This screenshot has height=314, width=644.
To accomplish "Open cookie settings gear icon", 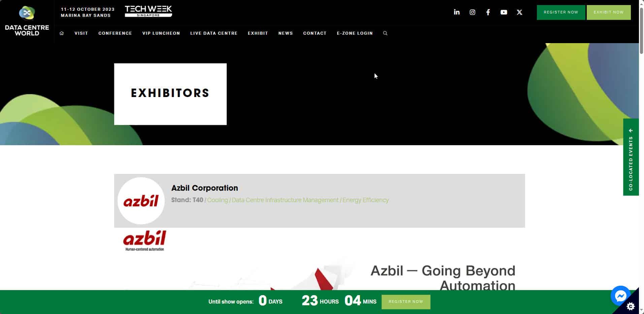I will pos(631,306).
